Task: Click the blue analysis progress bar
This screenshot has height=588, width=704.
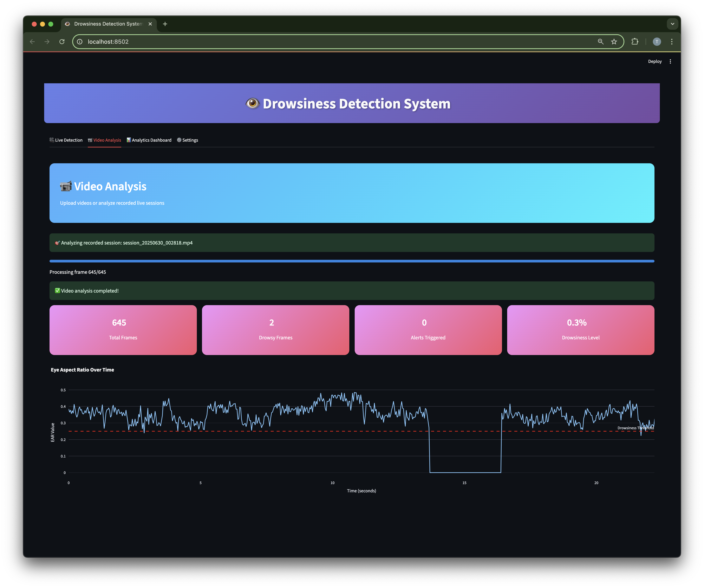Action: pyautogui.click(x=352, y=261)
